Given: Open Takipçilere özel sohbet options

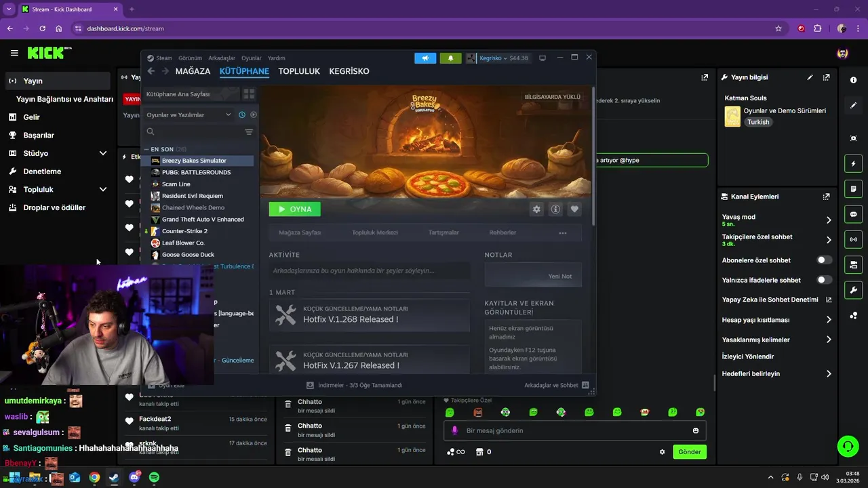Looking at the screenshot, I should (776, 240).
